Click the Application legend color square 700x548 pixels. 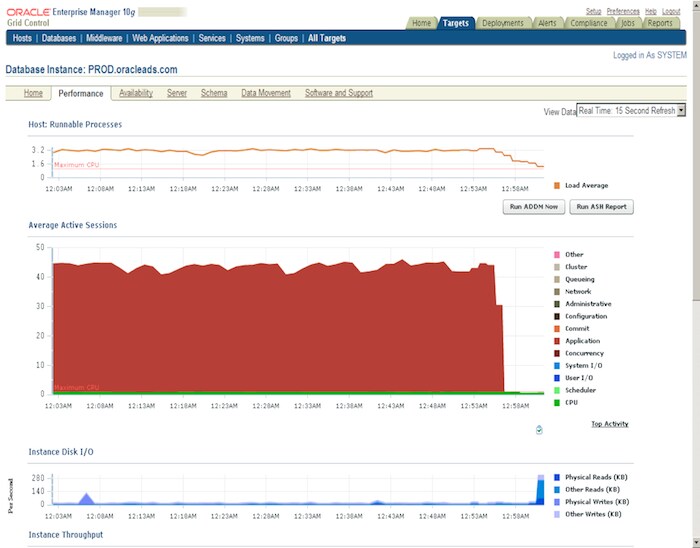click(557, 341)
